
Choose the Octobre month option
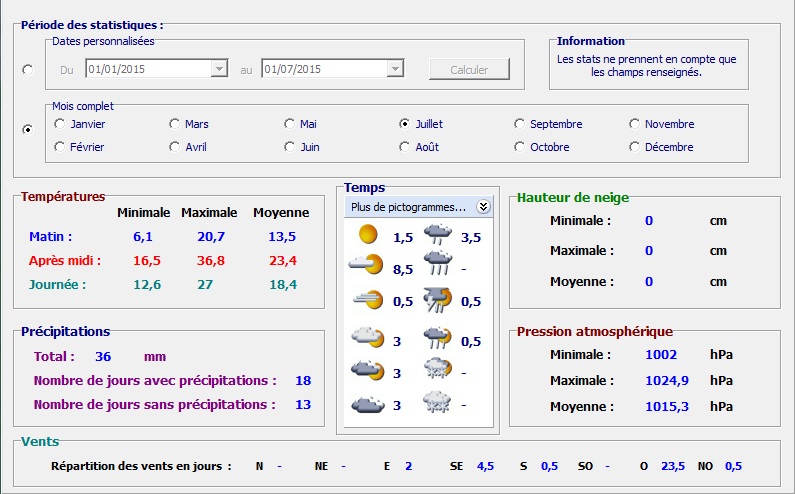541,147
